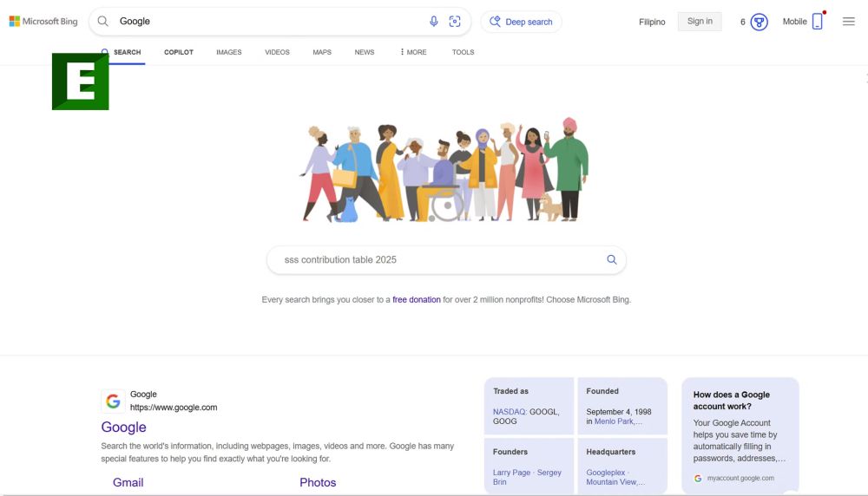This screenshot has width=868, height=496.
Task: Switch to the NEWS tab
Action: (365, 52)
